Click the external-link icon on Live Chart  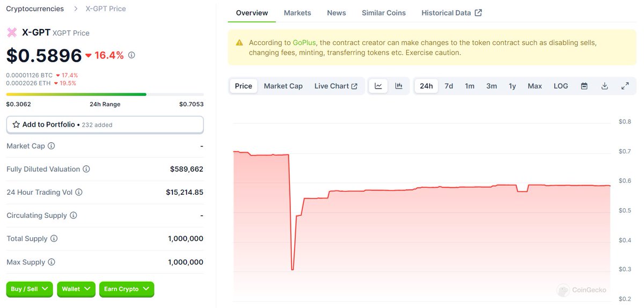click(x=354, y=86)
